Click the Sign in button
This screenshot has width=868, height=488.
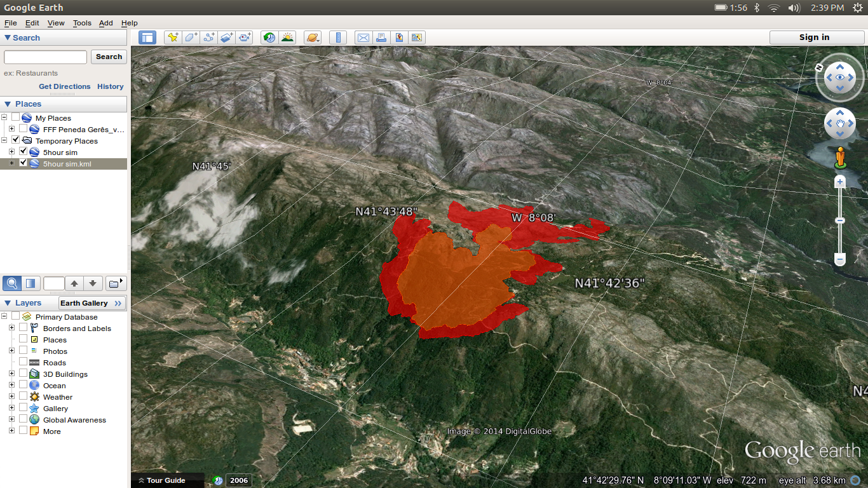point(817,37)
